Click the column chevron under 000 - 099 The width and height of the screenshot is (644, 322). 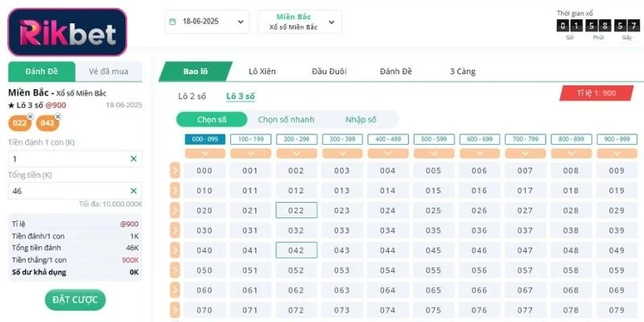tap(204, 153)
